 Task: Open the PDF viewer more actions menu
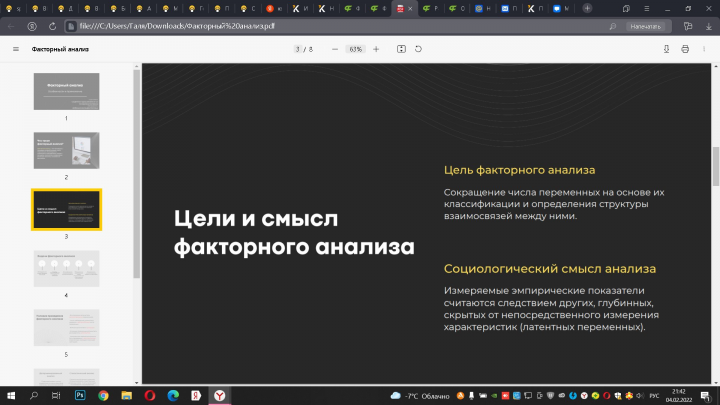[704, 49]
